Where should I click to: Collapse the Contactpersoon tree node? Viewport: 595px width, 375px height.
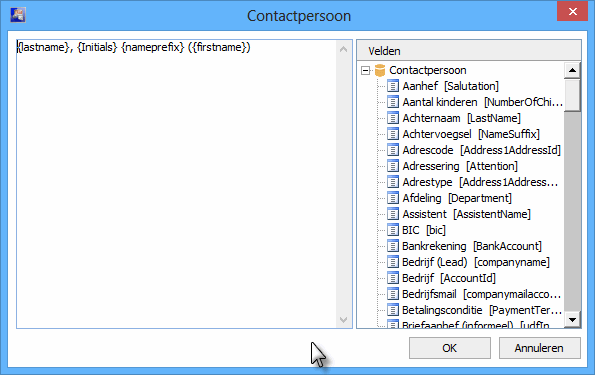[365, 71]
